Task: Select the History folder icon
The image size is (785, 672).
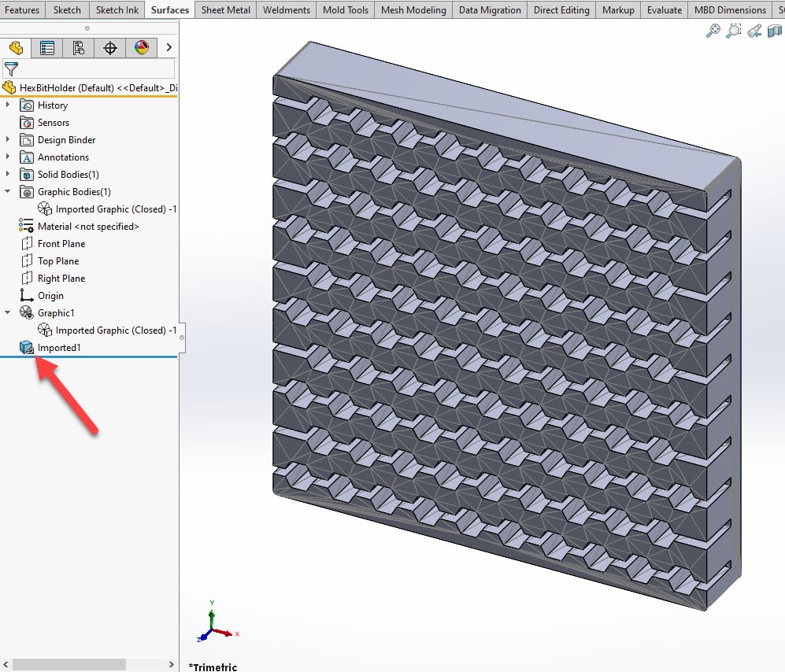Action: coord(27,105)
